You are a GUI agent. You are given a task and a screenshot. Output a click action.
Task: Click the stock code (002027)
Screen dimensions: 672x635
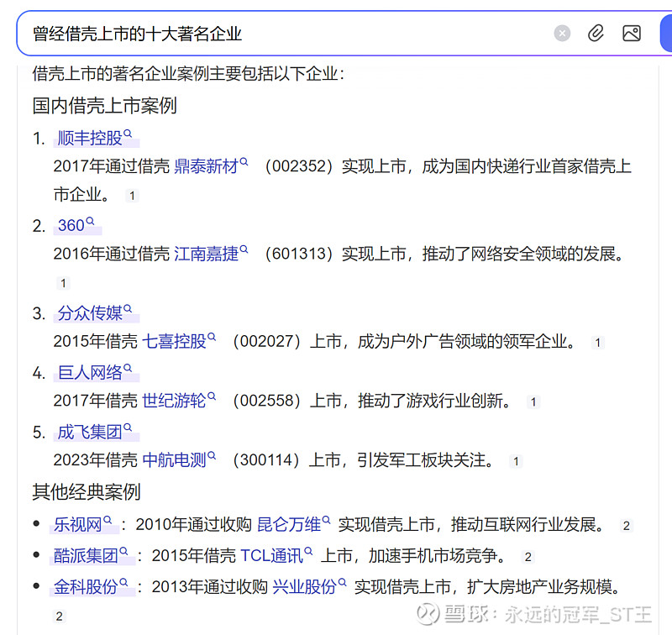266,342
